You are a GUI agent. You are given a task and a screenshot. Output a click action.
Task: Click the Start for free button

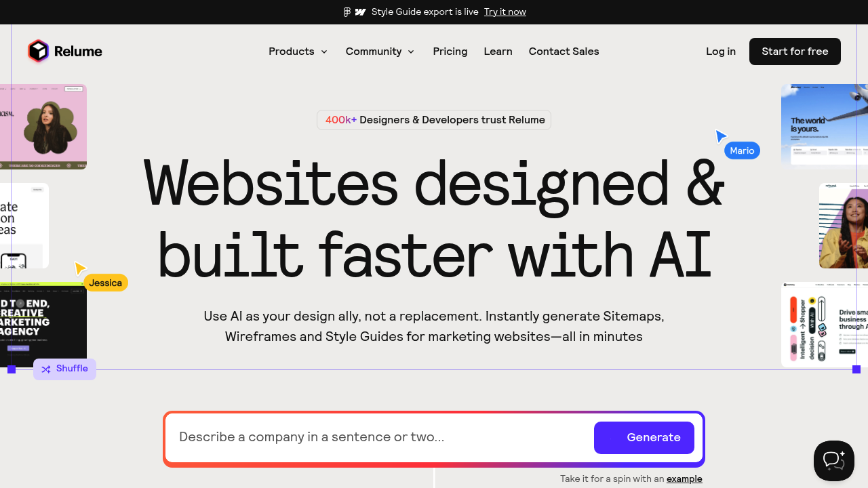coord(795,52)
